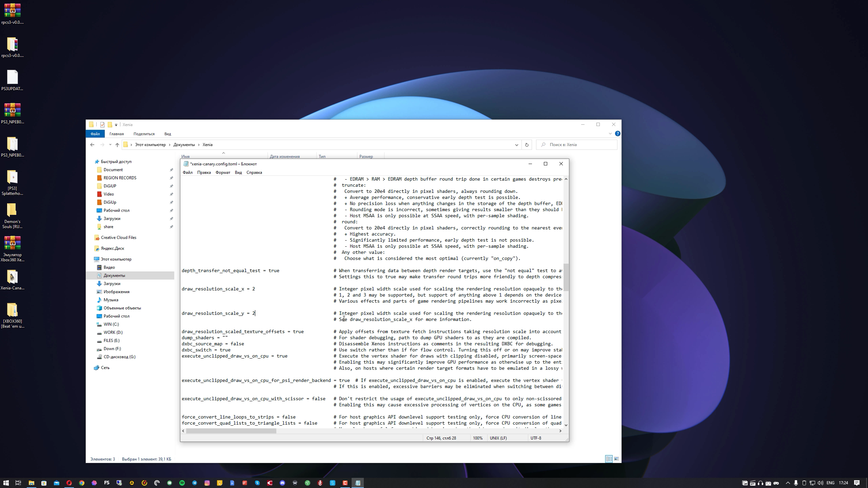Click the Explorer help question mark icon
The height and width of the screenshot is (488, 868).
click(617, 134)
